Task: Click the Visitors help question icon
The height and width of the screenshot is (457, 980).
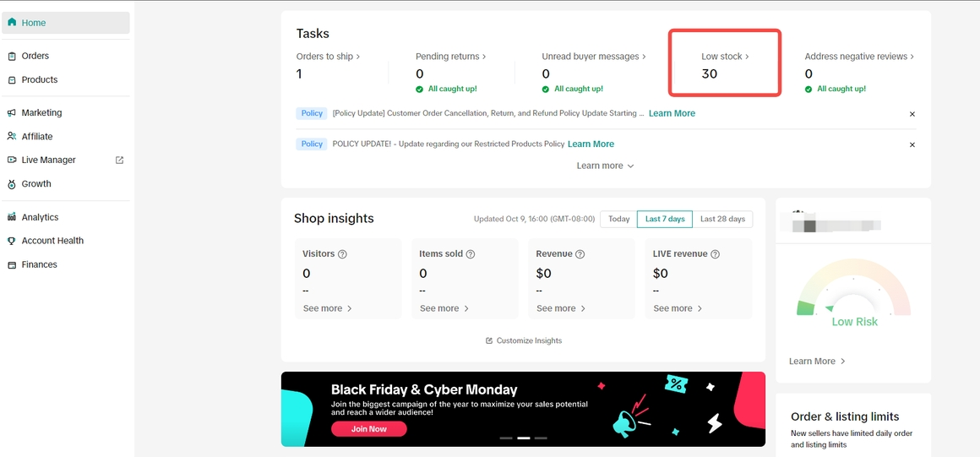Action: (x=342, y=254)
